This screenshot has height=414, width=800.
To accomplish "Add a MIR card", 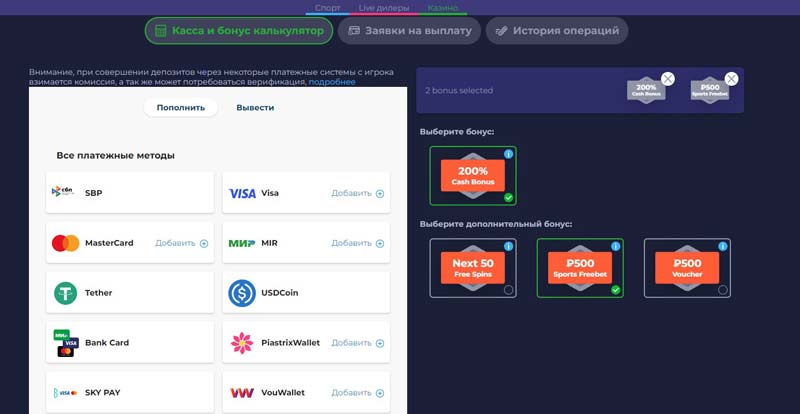I will tap(357, 243).
